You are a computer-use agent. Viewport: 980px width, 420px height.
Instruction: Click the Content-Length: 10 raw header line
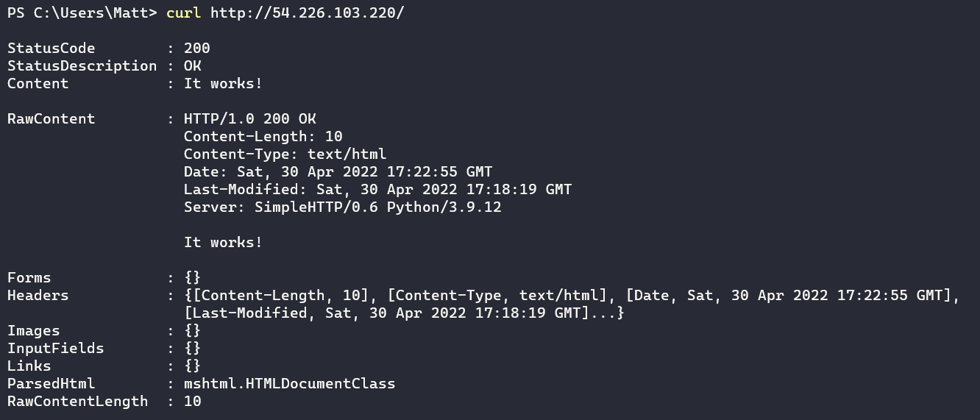coord(263,137)
